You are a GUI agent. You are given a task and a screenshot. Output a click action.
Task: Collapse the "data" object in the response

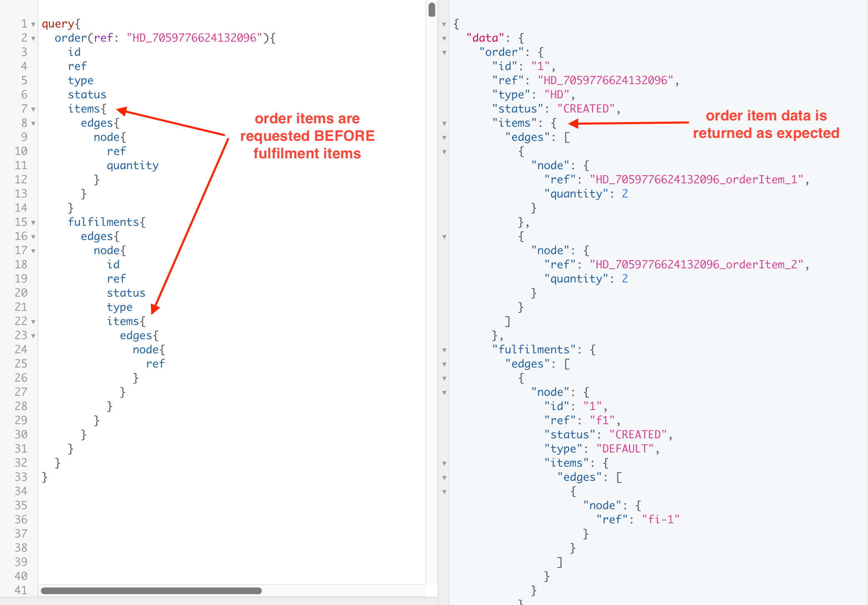(x=444, y=38)
